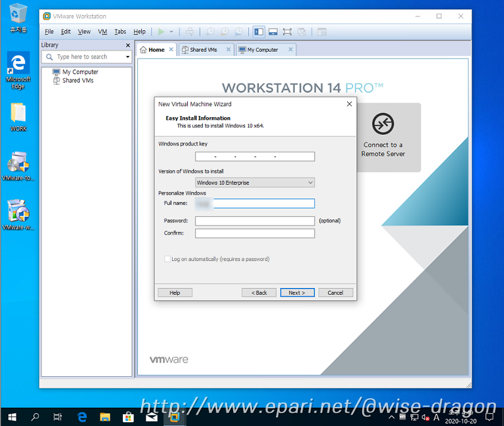Viewport: 504px width, 426px height.
Task: Click the IME language indicator A
Action: [436, 417]
